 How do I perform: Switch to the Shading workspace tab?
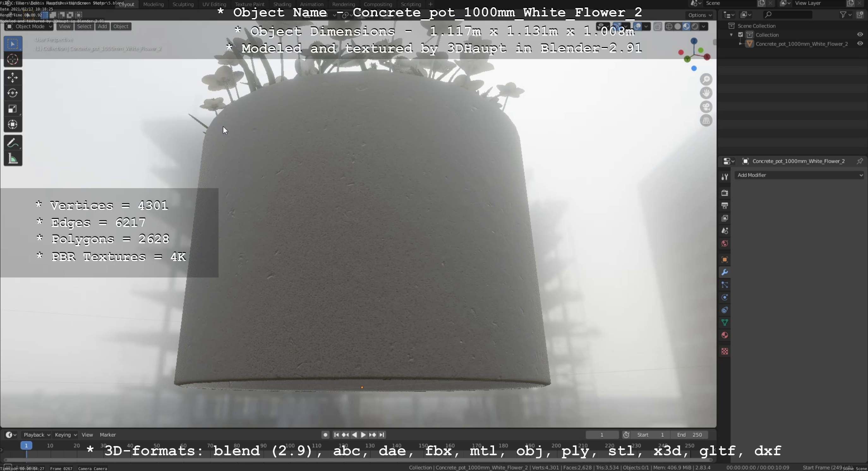click(282, 4)
